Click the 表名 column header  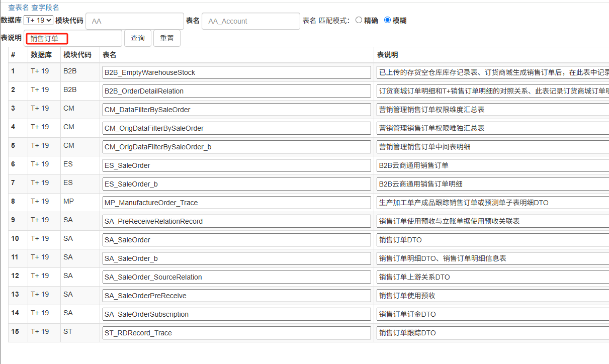pos(110,55)
